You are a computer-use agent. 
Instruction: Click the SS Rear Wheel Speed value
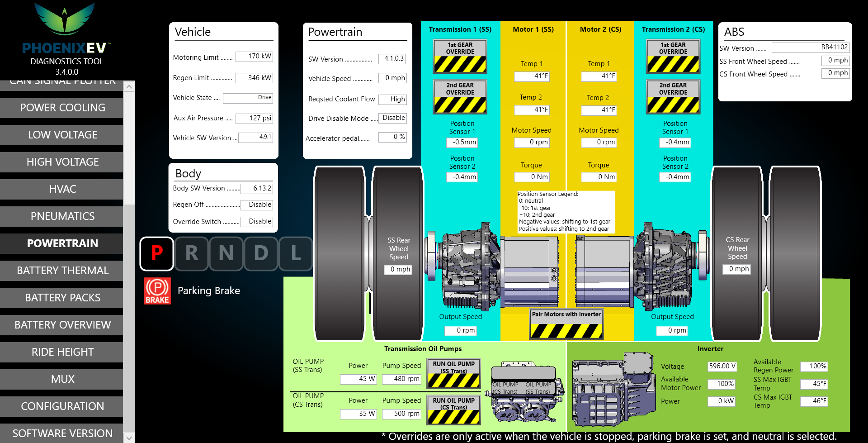click(x=398, y=270)
